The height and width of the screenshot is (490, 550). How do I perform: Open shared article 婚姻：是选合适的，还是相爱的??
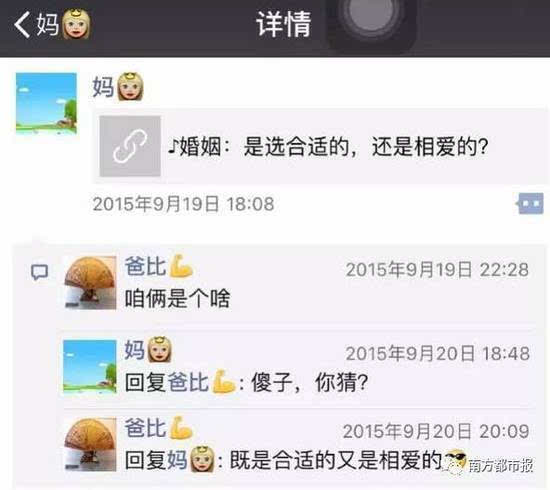(320, 146)
